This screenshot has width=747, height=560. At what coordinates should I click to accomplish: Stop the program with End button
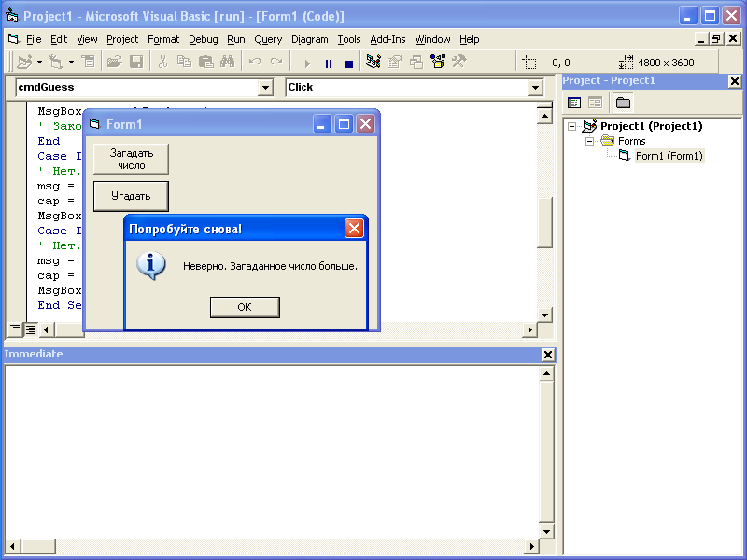(349, 63)
